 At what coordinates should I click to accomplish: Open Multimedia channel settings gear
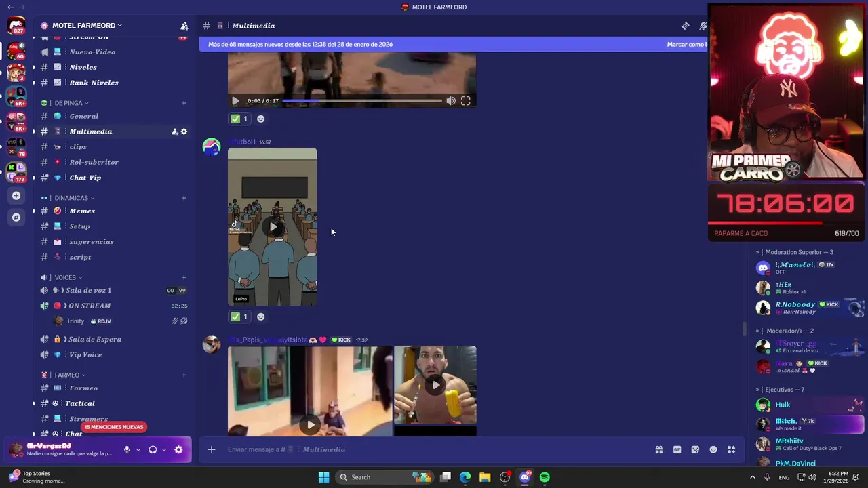[x=184, y=131]
